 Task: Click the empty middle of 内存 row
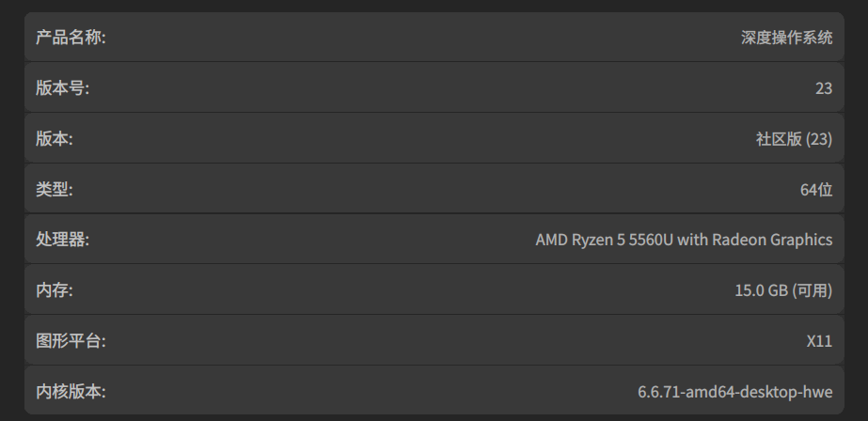coord(403,289)
